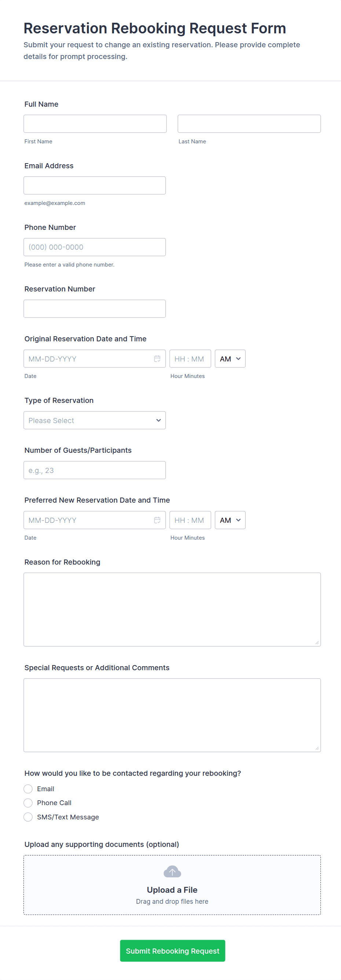The width and height of the screenshot is (341, 980).
Task: Select Email contact method
Action: [28, 789]
